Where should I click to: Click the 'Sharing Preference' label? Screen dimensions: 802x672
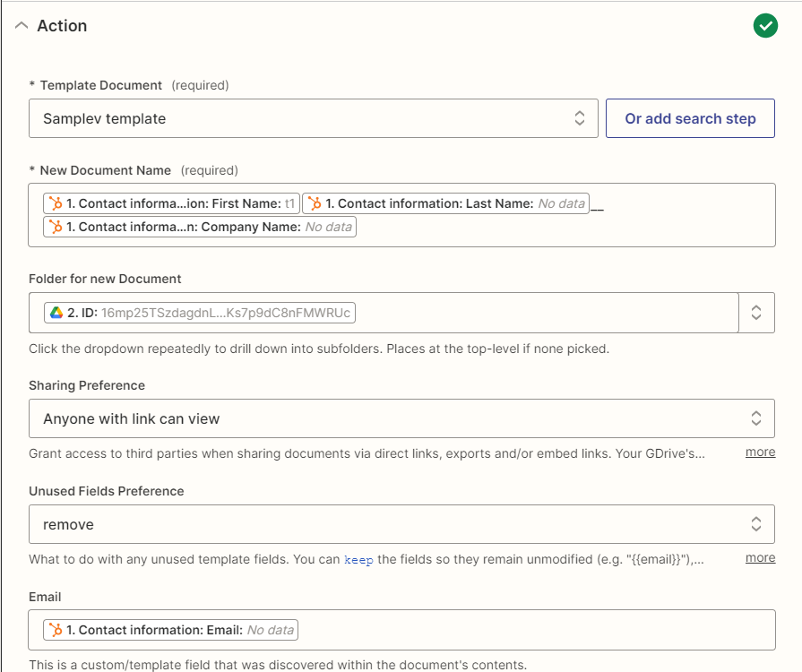point(87,385)
